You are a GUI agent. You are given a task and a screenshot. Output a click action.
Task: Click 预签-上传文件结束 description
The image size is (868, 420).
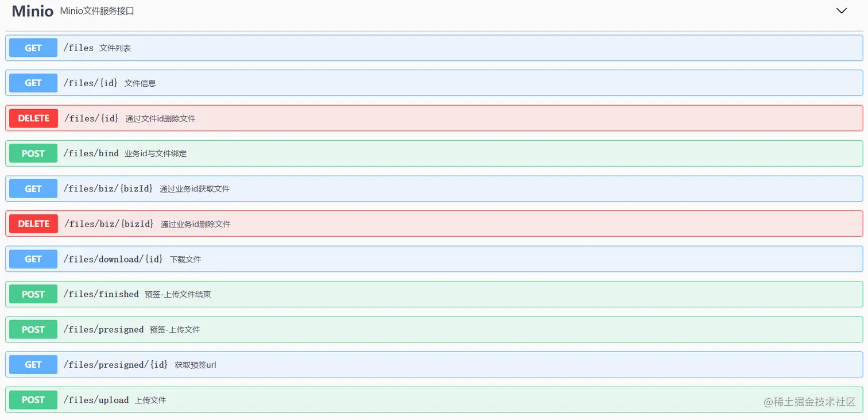(x=178, y=294)
